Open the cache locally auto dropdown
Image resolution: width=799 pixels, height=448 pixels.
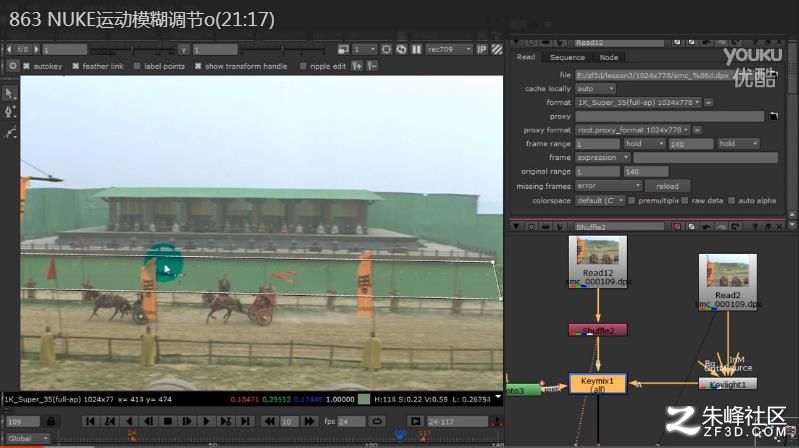pos(595,89)
